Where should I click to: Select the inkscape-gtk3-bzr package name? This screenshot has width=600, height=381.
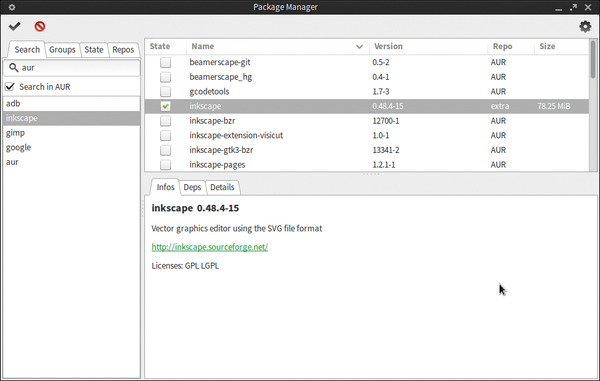[x=221, y=150]
